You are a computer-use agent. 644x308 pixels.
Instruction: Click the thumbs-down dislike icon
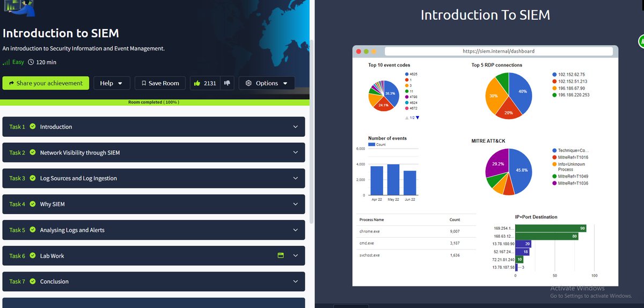(x=227, y=83)
